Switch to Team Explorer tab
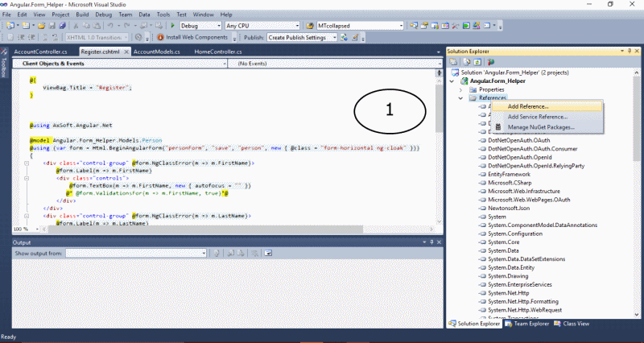 point(527,324)
